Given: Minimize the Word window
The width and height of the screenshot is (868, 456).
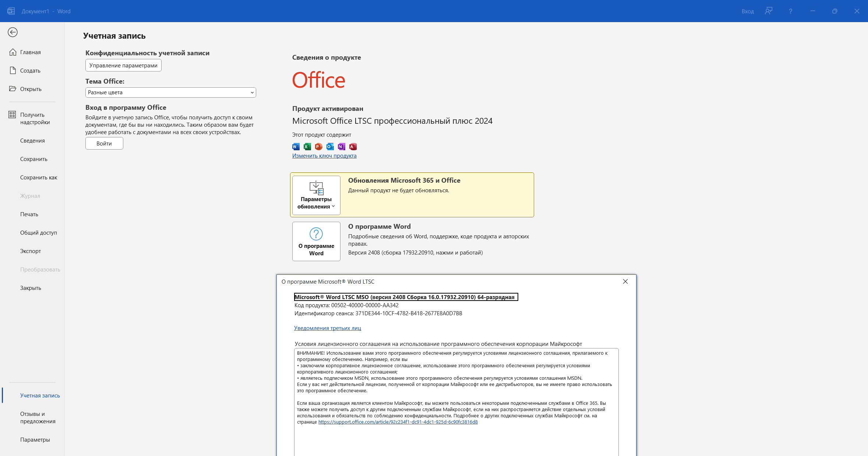Looking at the screenshot, I should coord(812,11).
